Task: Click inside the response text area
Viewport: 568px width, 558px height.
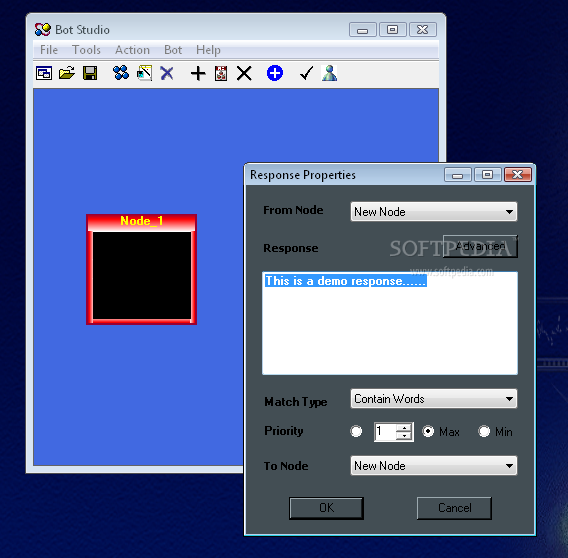Action: tap(390, 323)
